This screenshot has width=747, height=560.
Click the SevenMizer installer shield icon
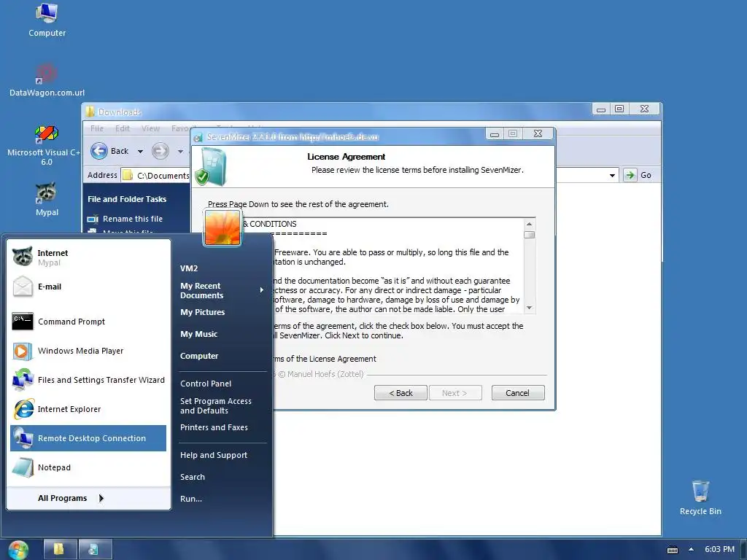click(211, 166)
